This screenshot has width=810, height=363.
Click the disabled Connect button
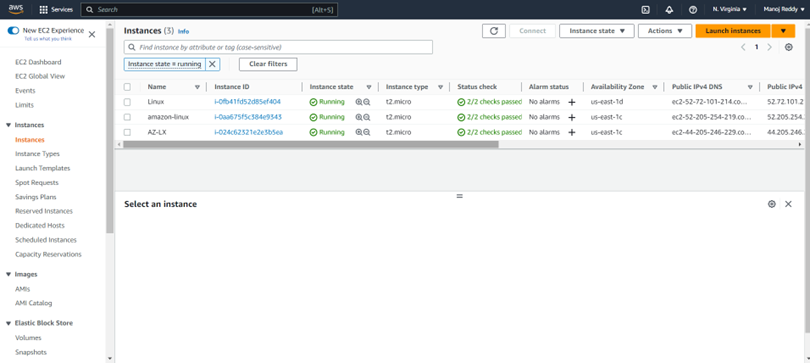533,31
